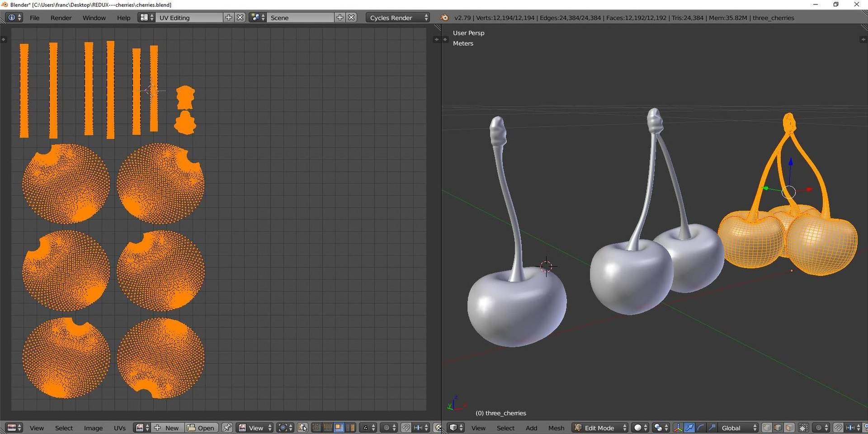The image size is (868, 434).
Task: Open the UVs menu
Action: (120, 428)
